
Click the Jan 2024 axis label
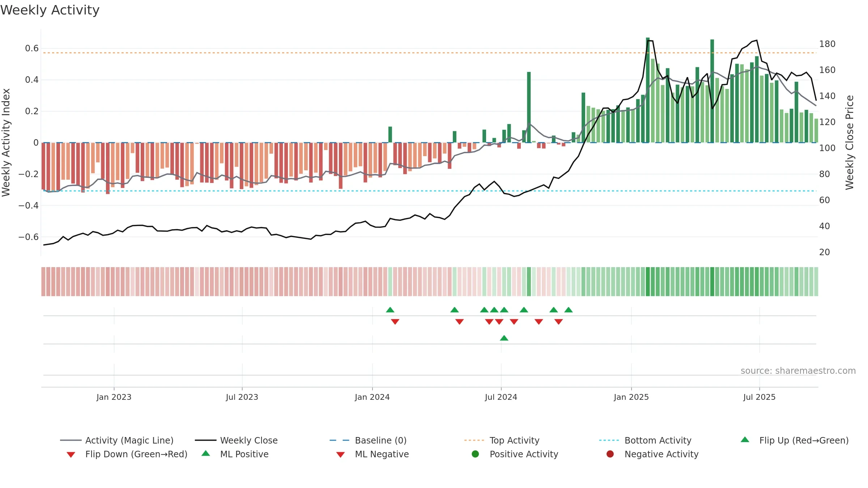(x=372, y=397)
